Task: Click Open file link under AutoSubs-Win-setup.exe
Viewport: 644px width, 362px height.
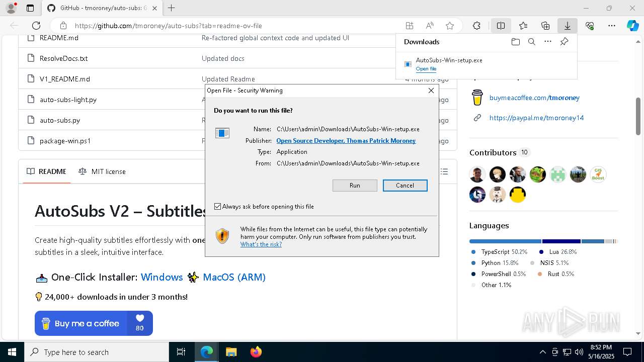Action: [426, 69]
